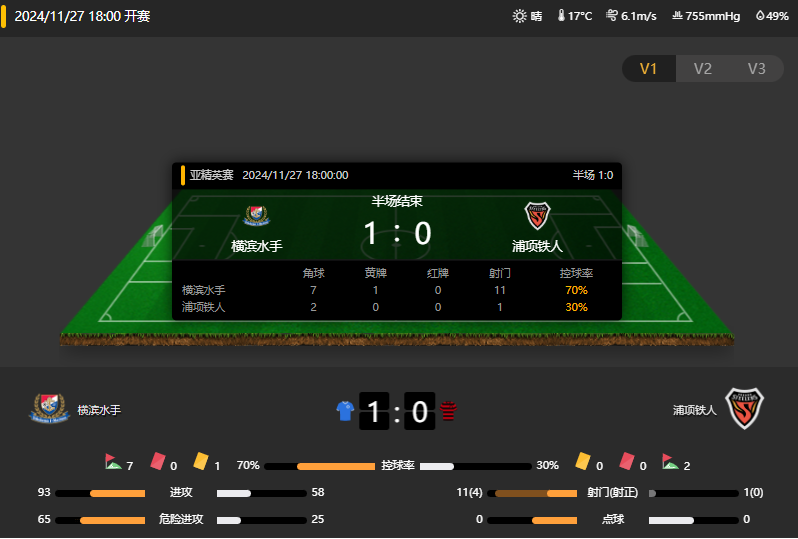This screenshot has width=798, height=539.
Task: Click Pohang's yellow card icon
Action: tap(582, 461)
